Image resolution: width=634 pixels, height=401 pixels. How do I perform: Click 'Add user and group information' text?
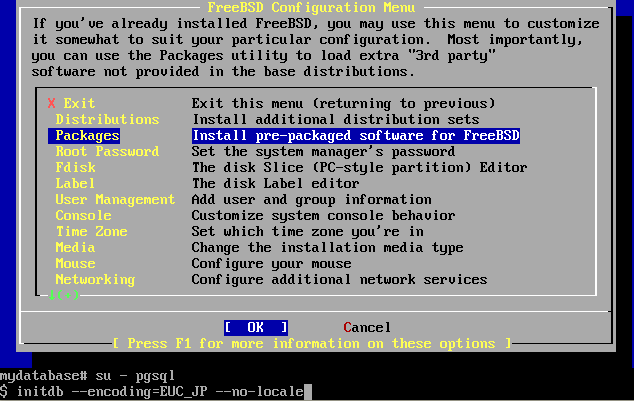311,200
